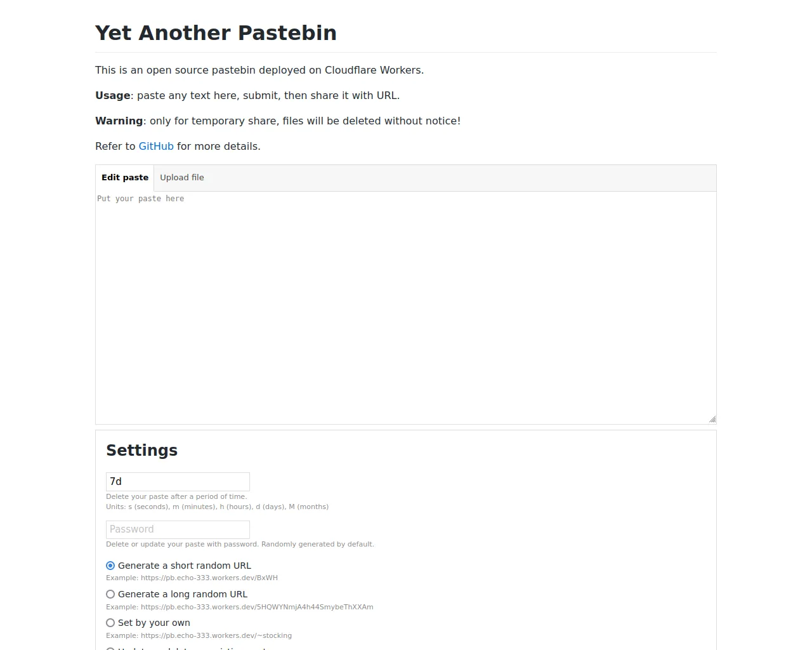Choose the 'Generate a long random URL' radio button

coord(110,594)
